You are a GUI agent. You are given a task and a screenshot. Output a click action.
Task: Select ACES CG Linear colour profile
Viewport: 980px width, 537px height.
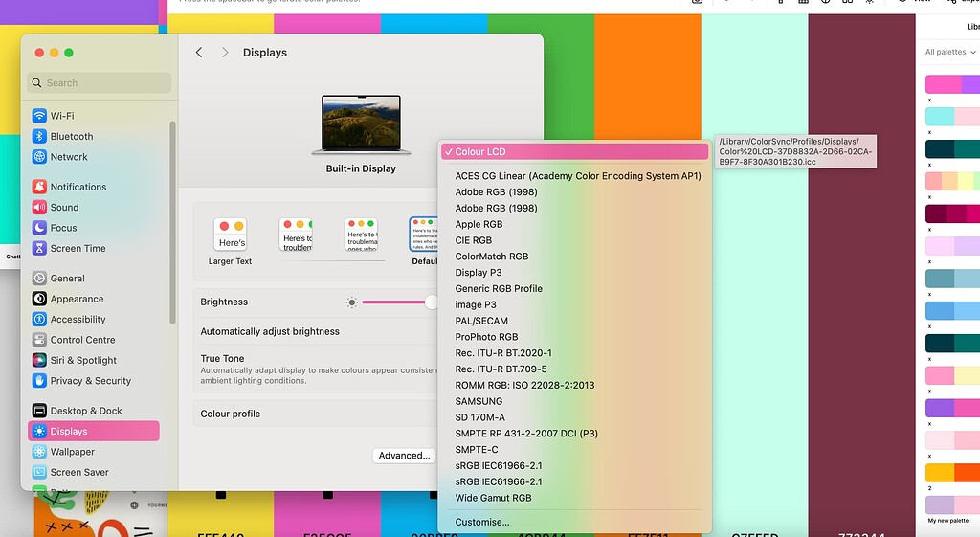click(577, 176)
